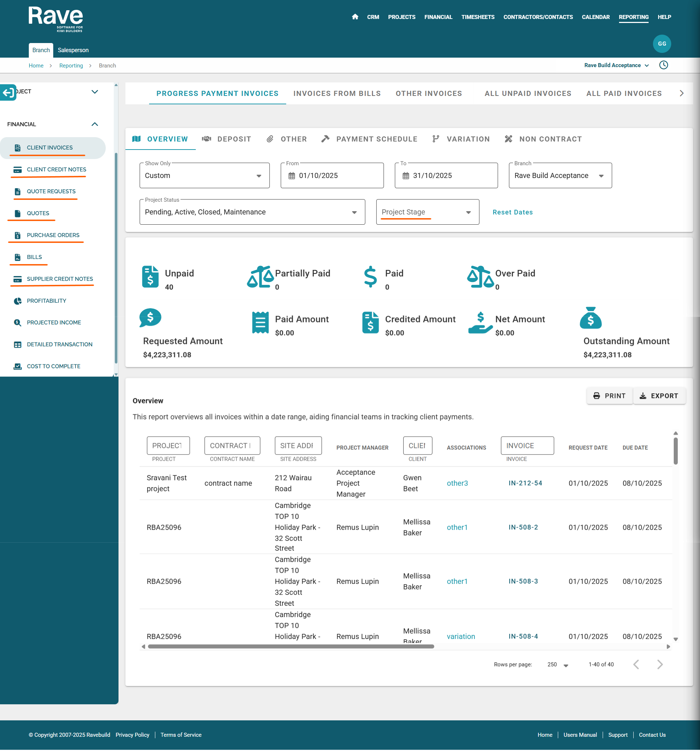
Task: Open Rows per page 250 dropdown
Action: tap(558, 665)
